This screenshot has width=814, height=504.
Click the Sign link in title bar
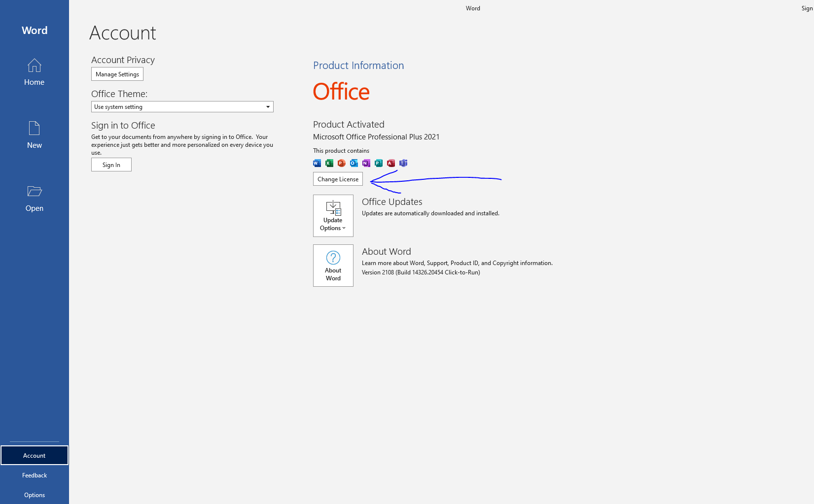click(807, 8)
